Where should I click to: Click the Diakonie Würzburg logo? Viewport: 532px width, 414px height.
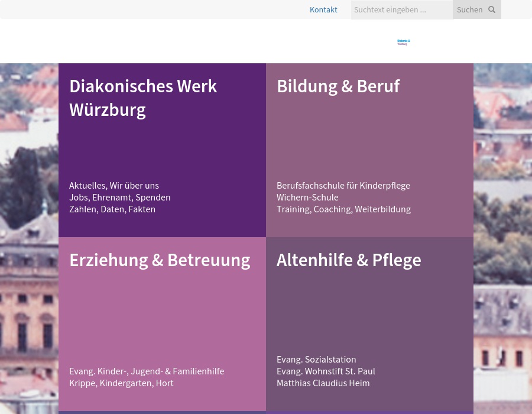404,42
